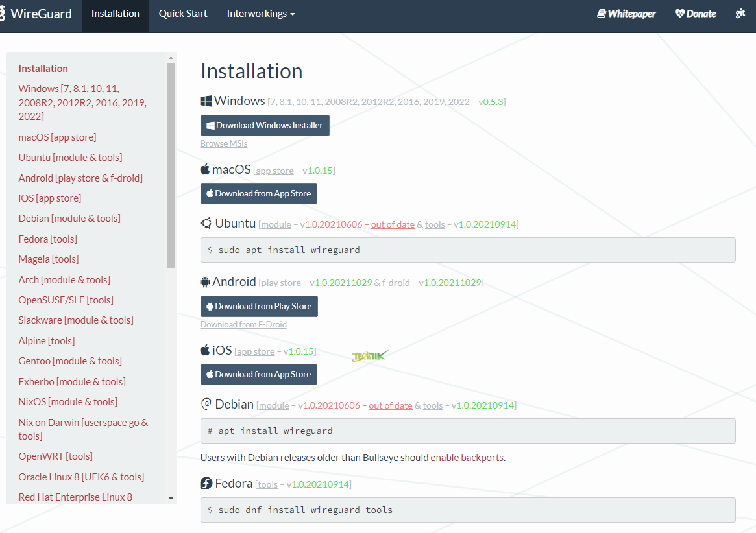Open the enable backports link

pyautogui.click(x=467, y=457)
